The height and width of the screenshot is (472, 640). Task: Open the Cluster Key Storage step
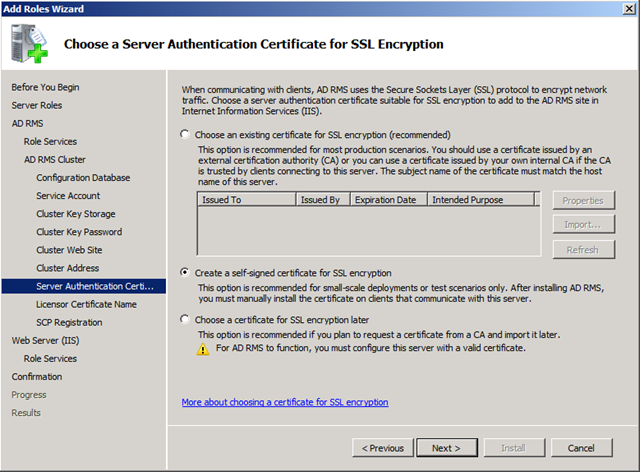click(x=76, y=214)
